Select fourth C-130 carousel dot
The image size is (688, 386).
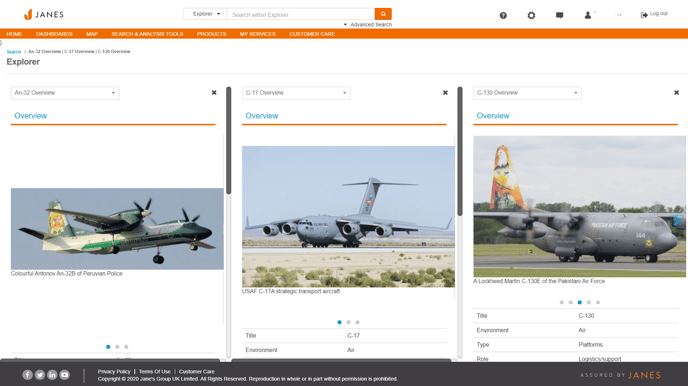pos(589,302)
